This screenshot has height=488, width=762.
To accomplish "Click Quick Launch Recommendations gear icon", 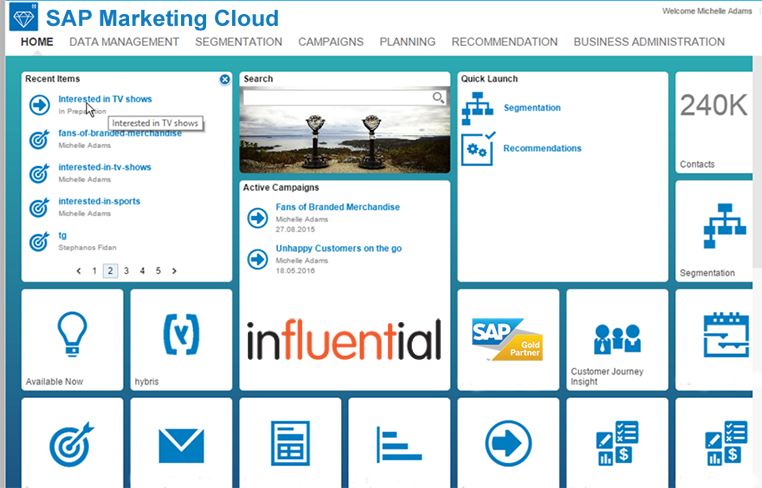I will [x=478, y=148].
